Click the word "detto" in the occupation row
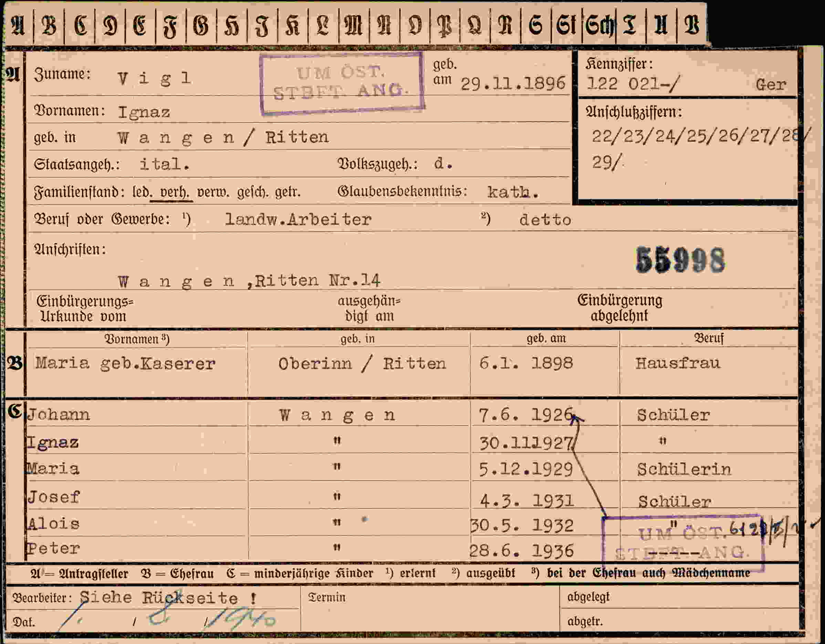Image resolution: width=825 pixels, height=644 pixels. pos(545,220)
